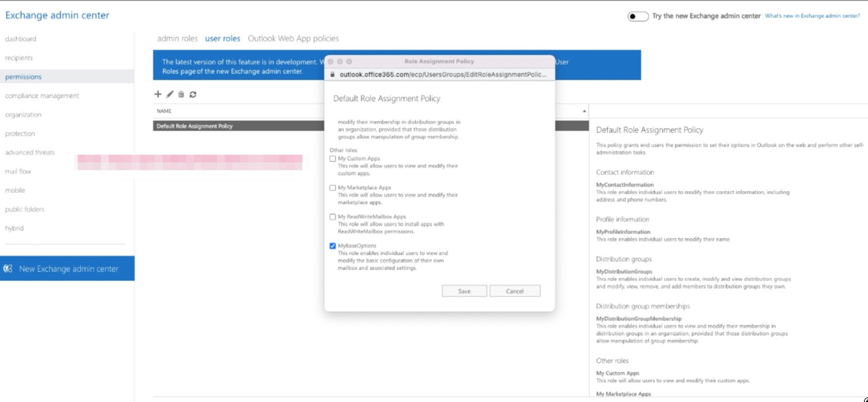Refresh the policy list
The image size is (868, 402).
193,94
